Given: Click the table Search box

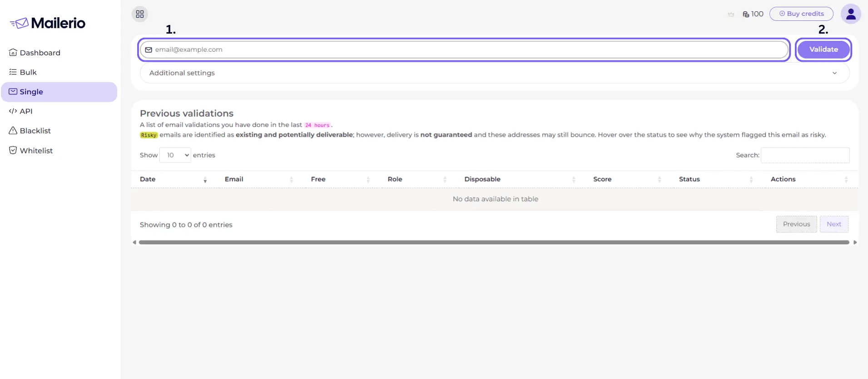Looking at the screenshot, I should [805, 155].
